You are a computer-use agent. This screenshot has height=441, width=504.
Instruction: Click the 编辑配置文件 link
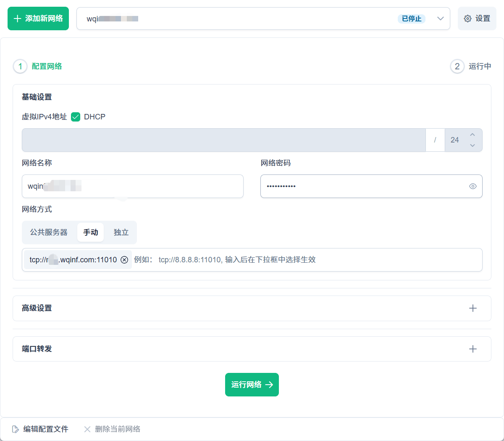pos(45,429)
